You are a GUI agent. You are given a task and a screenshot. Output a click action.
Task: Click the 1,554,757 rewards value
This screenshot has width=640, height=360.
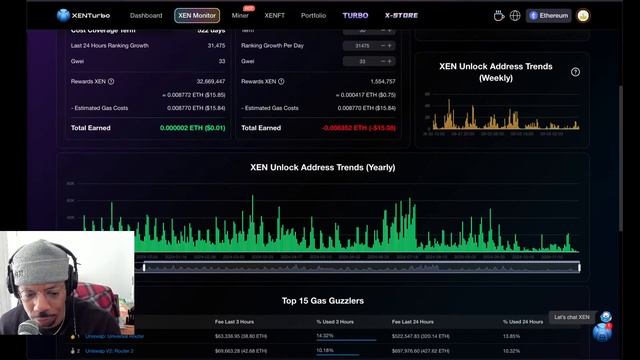pyautogui.click(x=383, y=82)
